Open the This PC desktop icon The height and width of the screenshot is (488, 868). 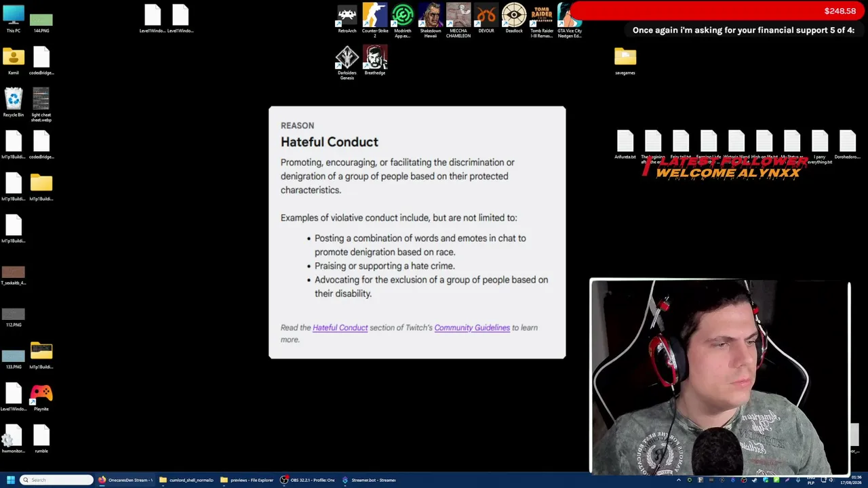pos(14,18)
